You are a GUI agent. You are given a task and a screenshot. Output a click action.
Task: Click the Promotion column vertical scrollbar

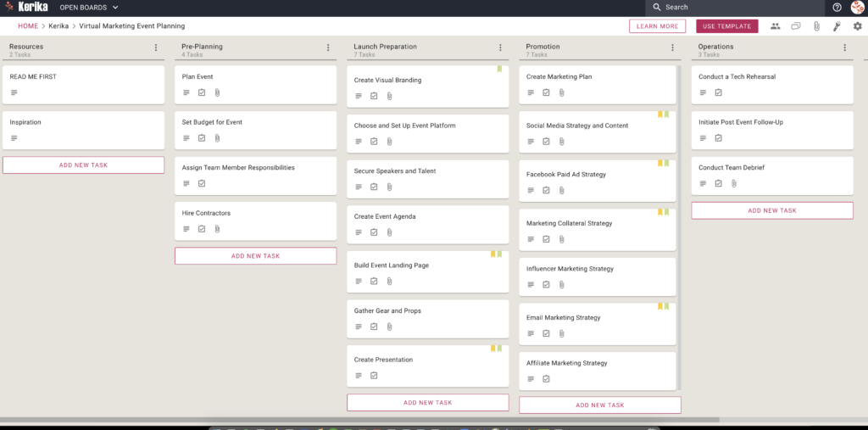[x=679, y=228]
